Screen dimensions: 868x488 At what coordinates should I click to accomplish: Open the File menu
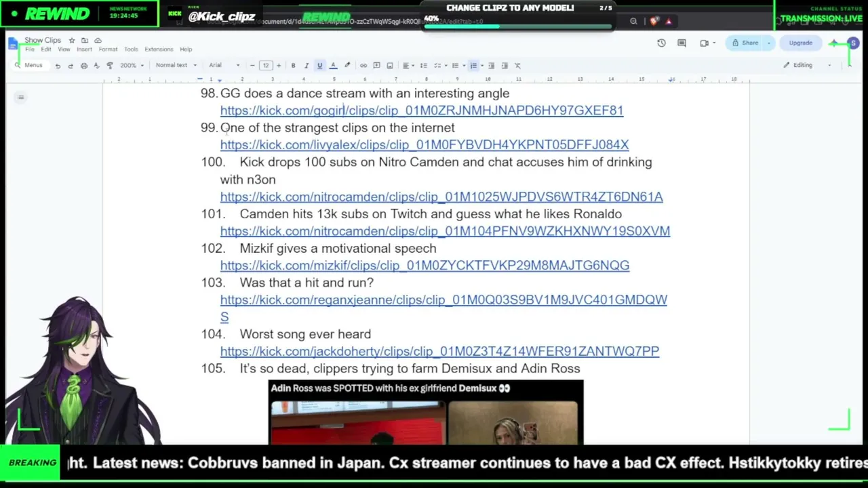click(x=30, y=49)
